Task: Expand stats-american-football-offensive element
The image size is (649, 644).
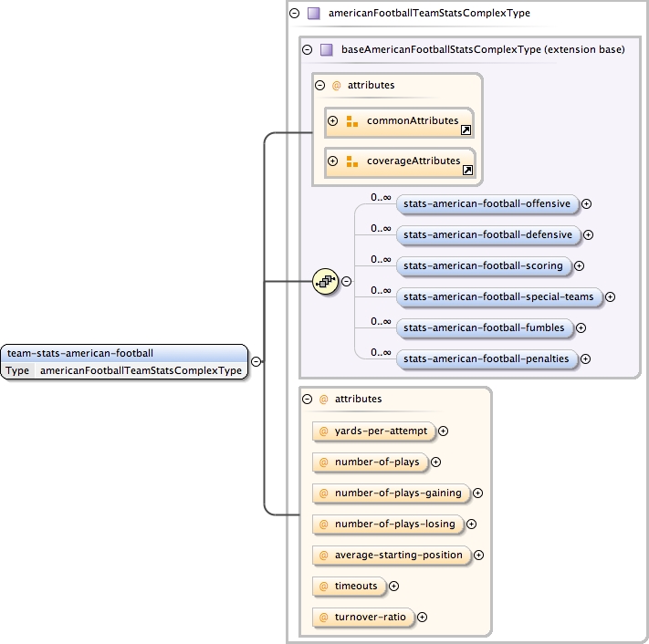Action: tap(587, 204)
